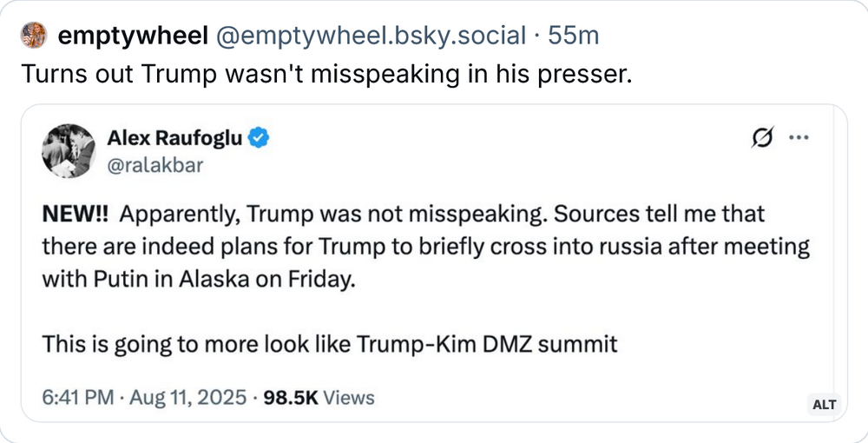Click the @ralakbar handle
This screenshot has height=443, width=868.
point(154,164)
